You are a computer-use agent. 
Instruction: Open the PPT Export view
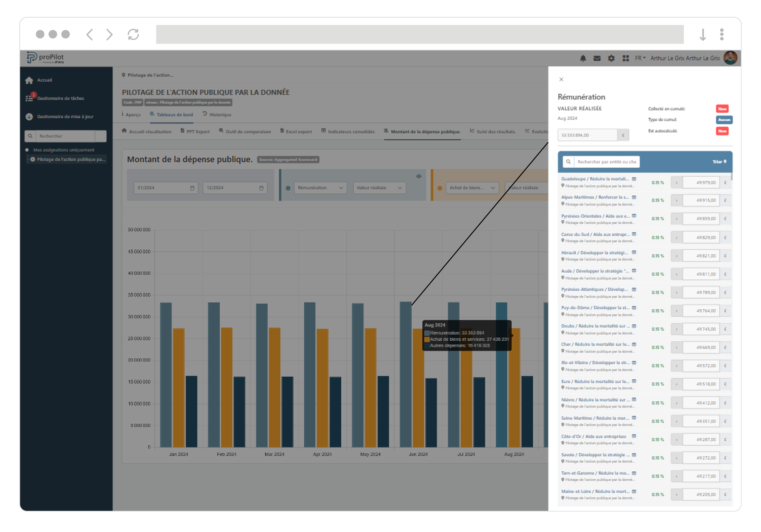click(195, 132)
